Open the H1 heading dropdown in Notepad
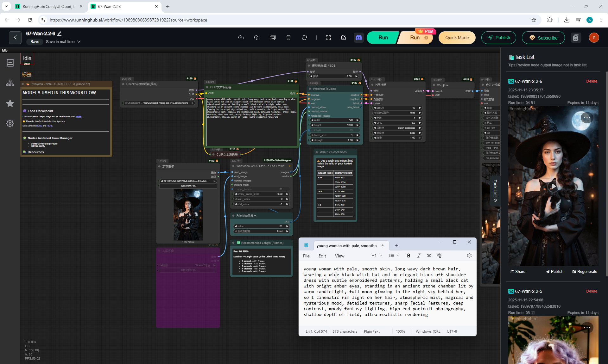This screenshot has width=608, height=364. pos(377,256)
